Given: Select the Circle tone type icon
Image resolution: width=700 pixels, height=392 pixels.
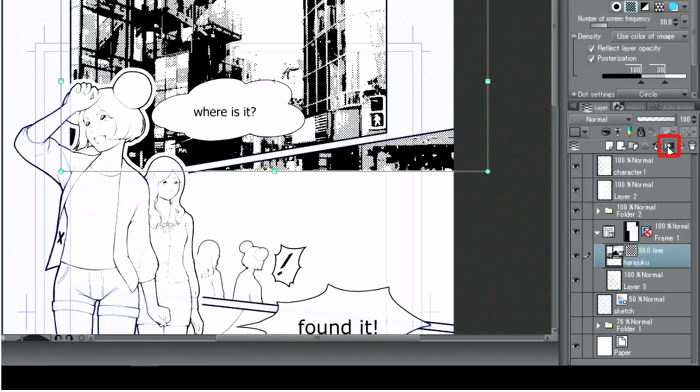Looking at the screenshot, I should click(x=616, y=7).
